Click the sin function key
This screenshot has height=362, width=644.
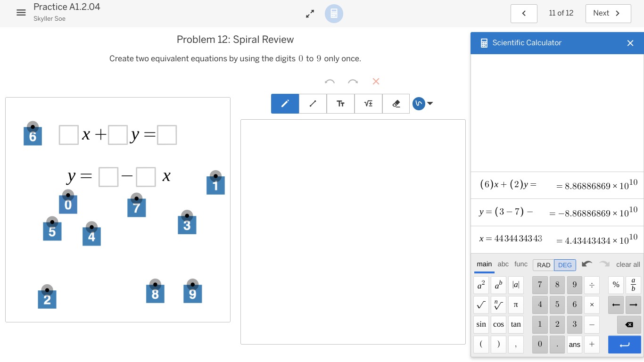(481, 324)
